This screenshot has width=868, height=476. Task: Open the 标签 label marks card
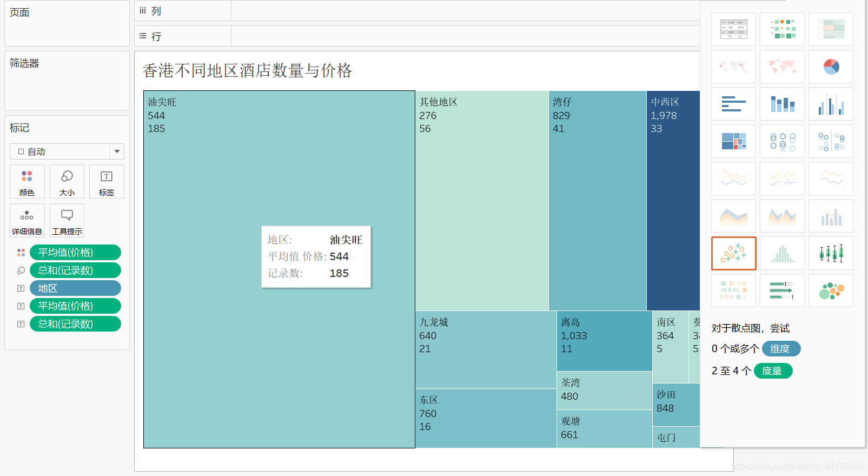[107, 182]
